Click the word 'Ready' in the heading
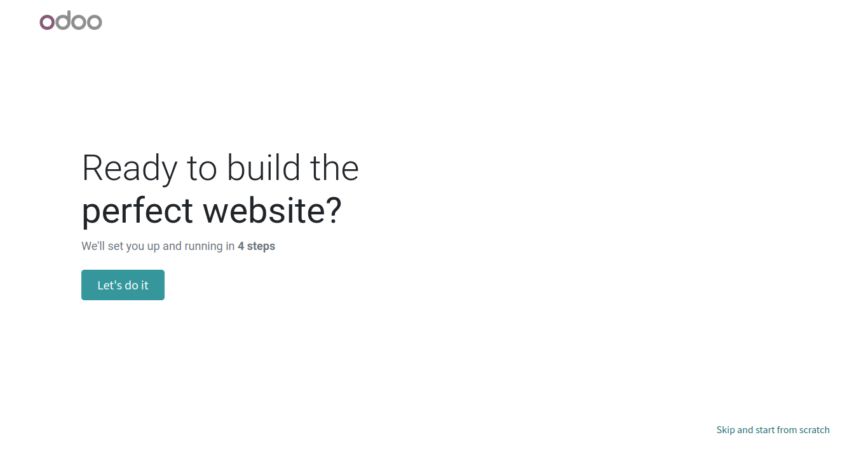The image size is (868, 451). 130,169
